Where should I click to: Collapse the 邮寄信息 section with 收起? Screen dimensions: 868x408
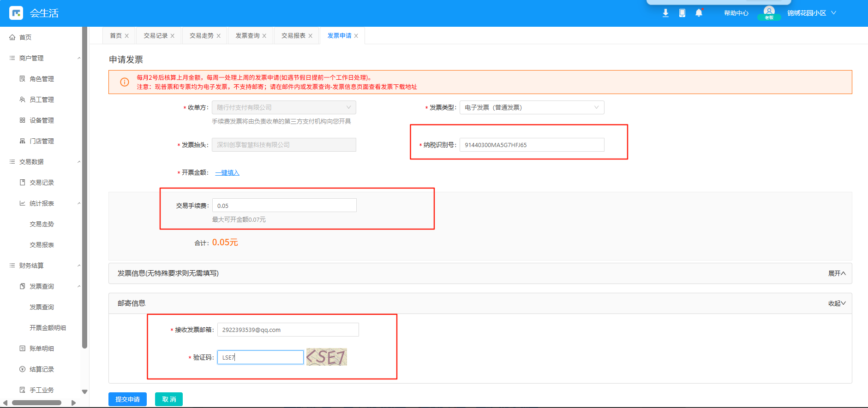(837, 303)
